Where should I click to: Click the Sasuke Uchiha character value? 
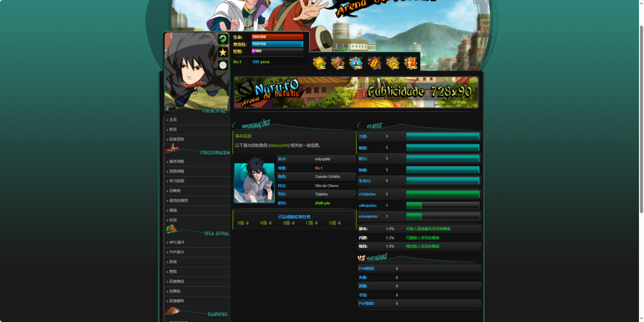tap(327, 177)
